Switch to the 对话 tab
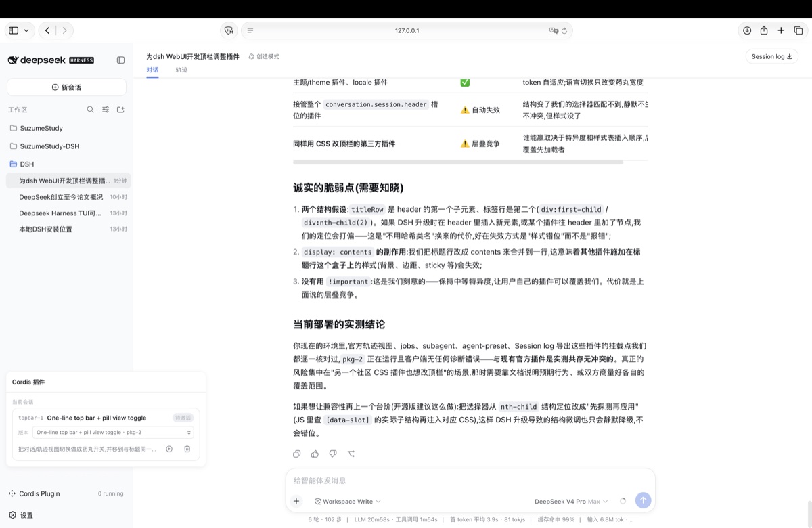This screenshot has height=528, width=812. click(x=152, y=70)
